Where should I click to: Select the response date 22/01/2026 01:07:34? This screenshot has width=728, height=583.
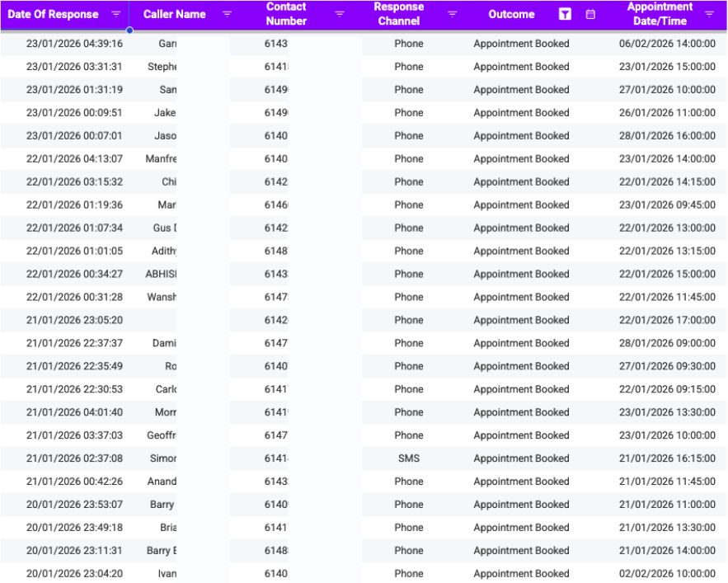coord(74,228)
